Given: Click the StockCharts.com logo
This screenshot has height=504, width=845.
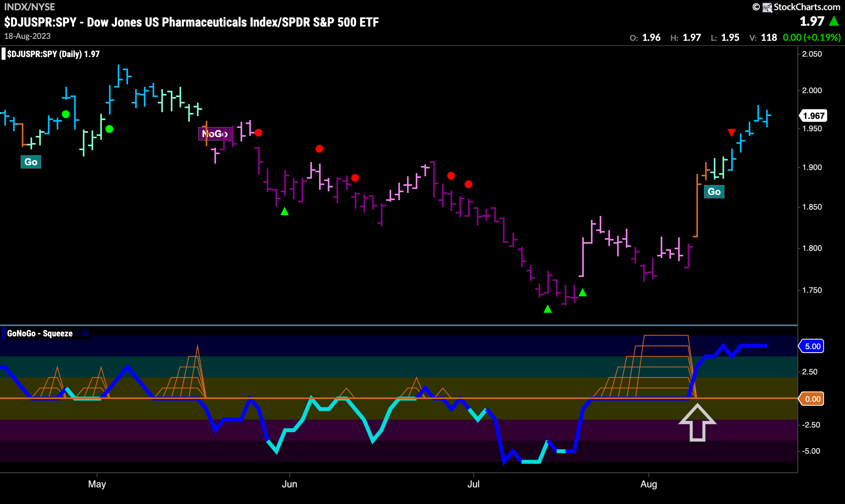Looking at the screenshot, I should tap(801, 7).
